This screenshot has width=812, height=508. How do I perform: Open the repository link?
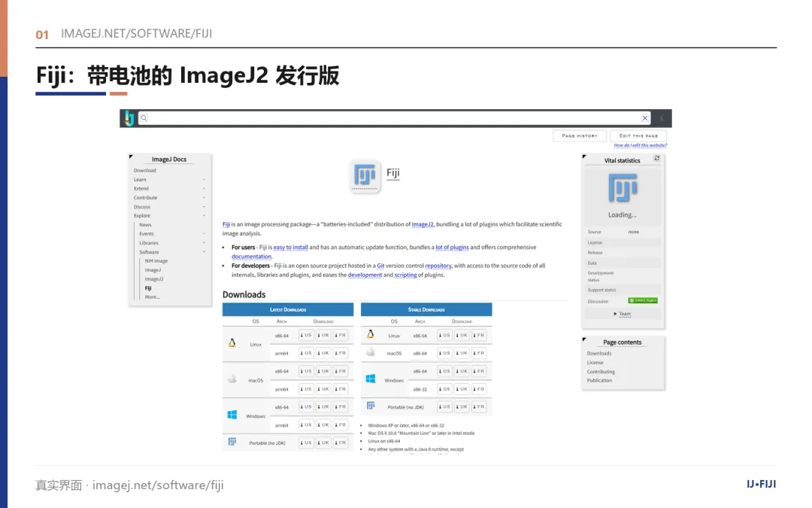[x=438, y=266]
